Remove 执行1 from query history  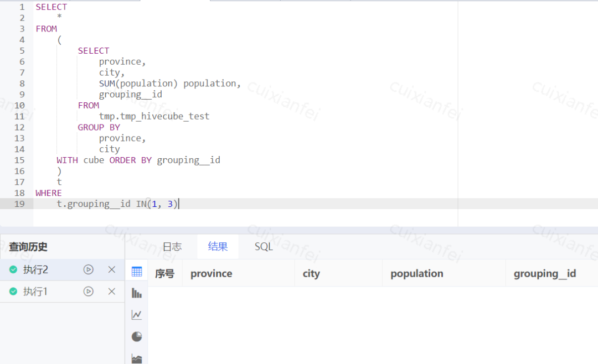[x=111, y=292]
